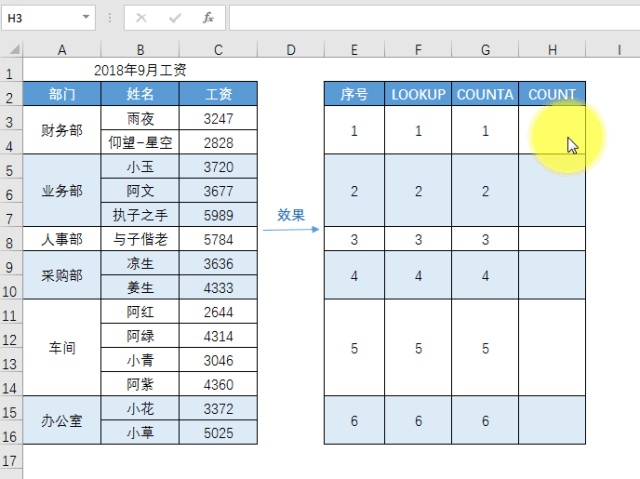Select column G header
Viewport: 640px width, 479px height.
[x=485, y=50]
